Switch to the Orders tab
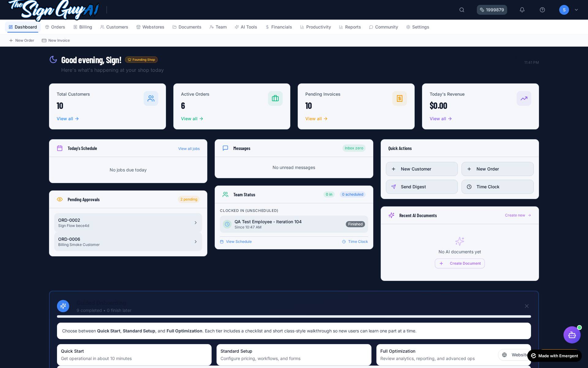588x368 pixels. (x=55, y=27)
